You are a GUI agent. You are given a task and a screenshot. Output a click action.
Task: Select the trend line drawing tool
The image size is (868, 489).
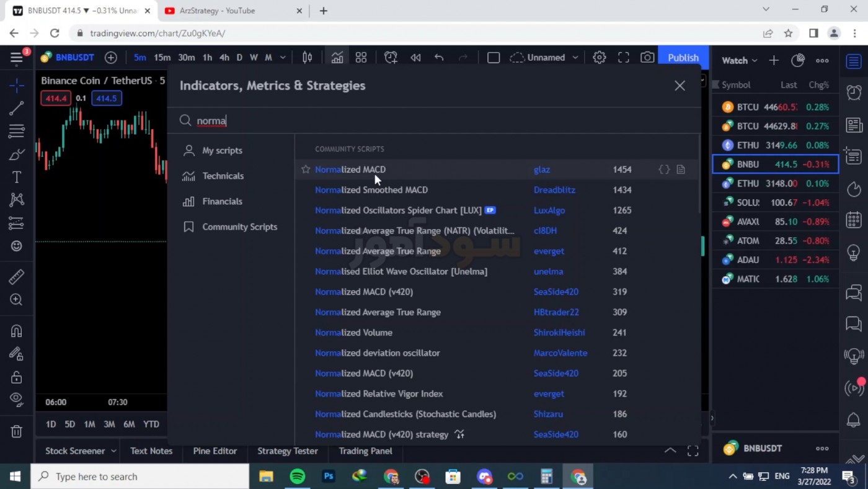(x=17, y=108)
